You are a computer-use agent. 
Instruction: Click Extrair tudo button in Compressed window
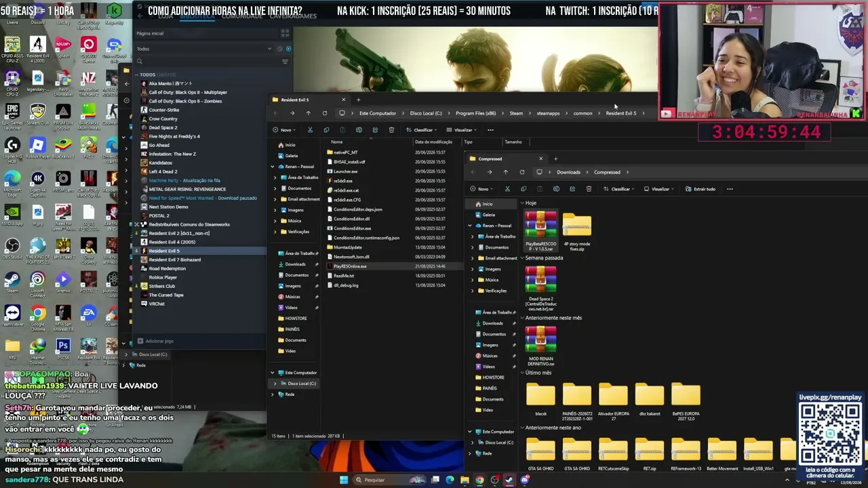pos(701,189)
